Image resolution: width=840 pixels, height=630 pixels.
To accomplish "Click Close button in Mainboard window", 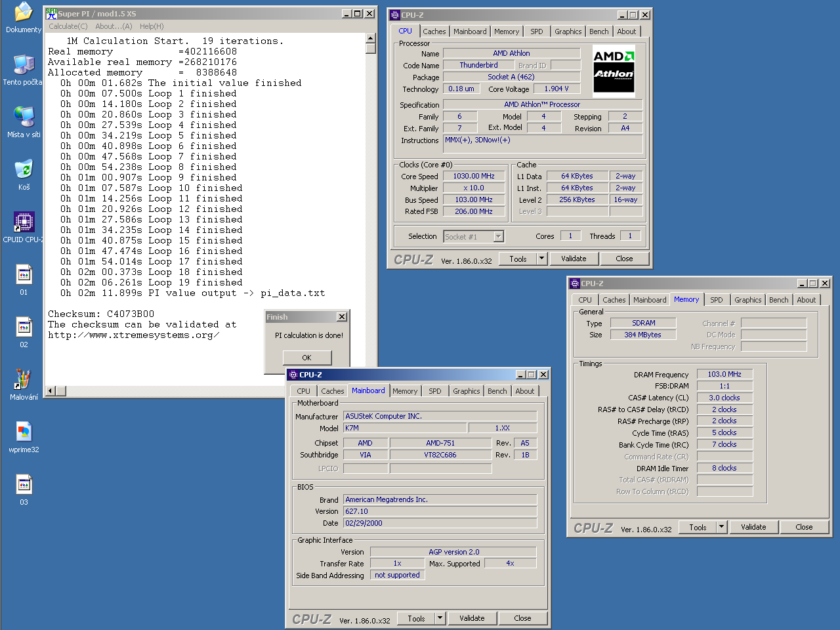I will click(522, 618).
